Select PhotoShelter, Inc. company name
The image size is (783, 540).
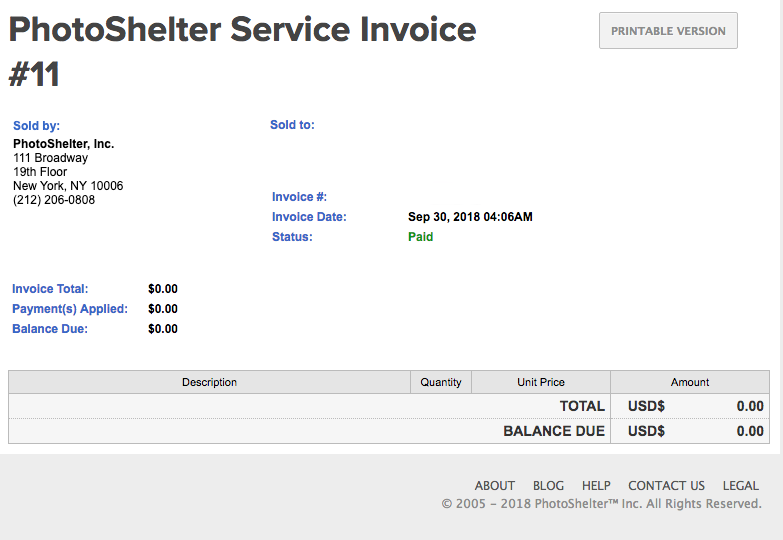[x=63, y=144]
